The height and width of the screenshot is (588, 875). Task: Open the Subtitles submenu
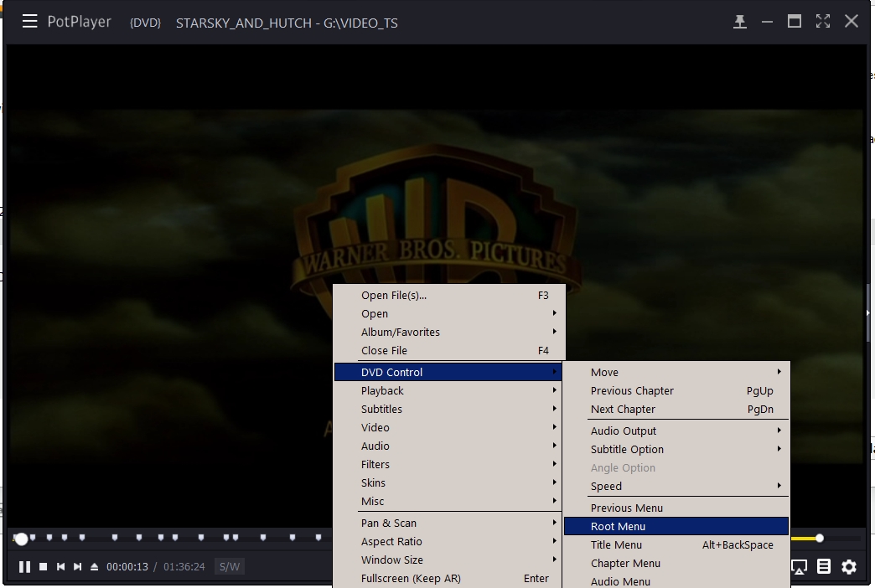(450, 410)
